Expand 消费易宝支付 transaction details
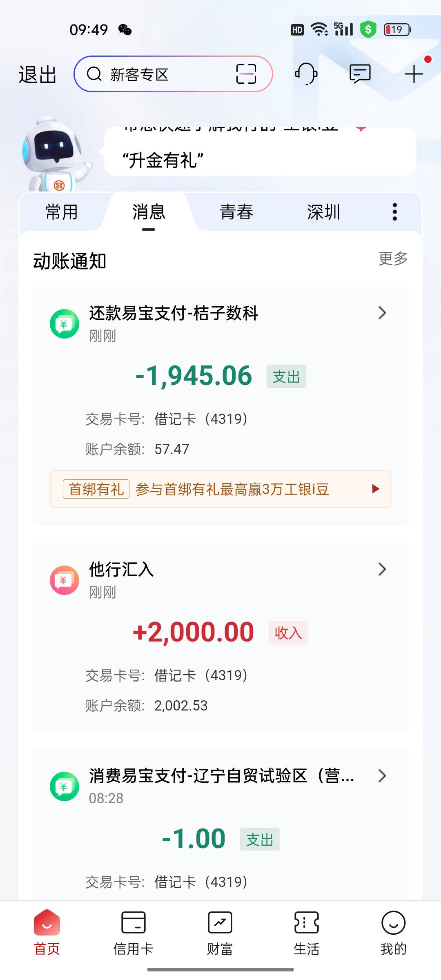This screenshot has width=441, height=980. (382, 776)
